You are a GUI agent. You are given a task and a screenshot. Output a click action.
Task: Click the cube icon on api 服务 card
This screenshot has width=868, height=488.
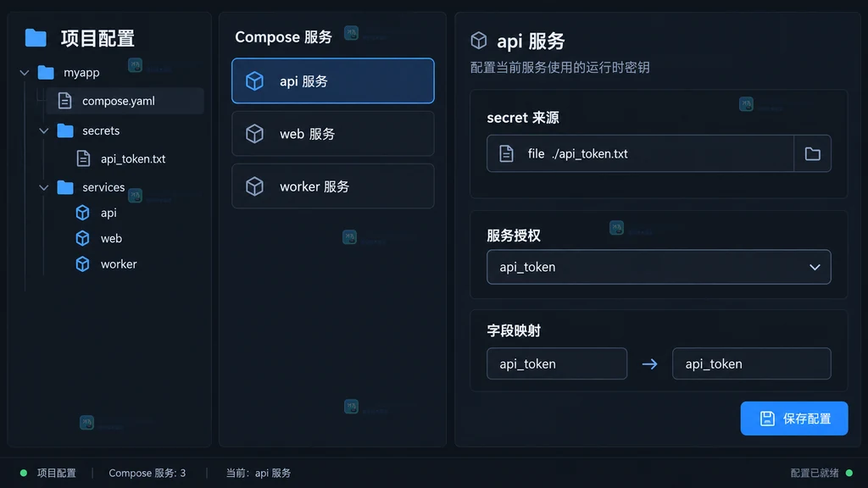[x=254, y=80]
